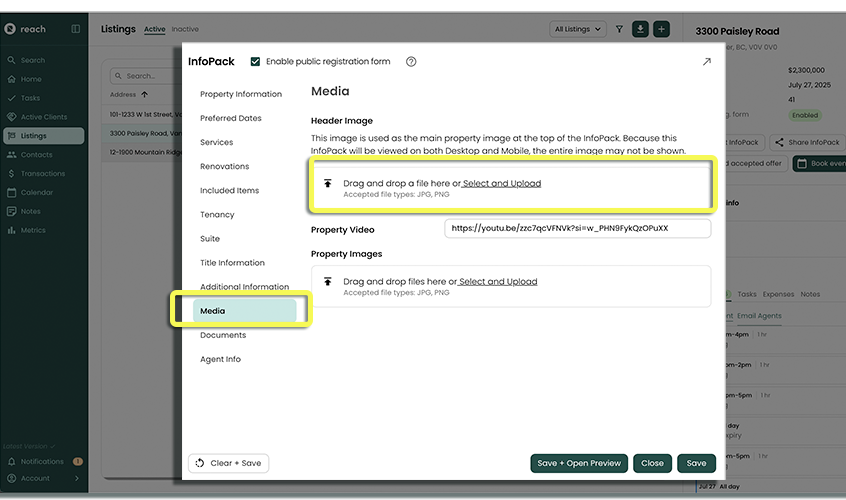846x500 pixels.
Task: Open the All Listings dropdown
Action: (x=578, y=29)
